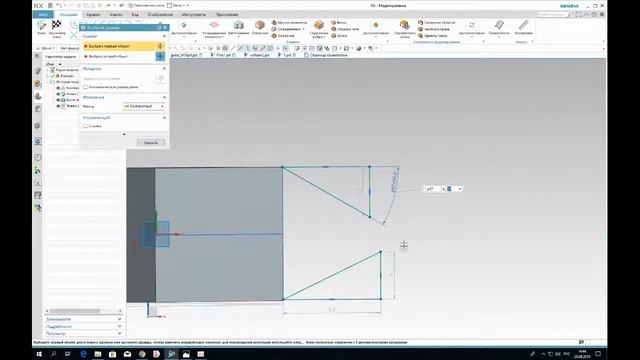The height and width of the screenshot is (360, 640).
Task: Click the Close (Закрыть) button in the dialog
Action: (x=151, y=142)
